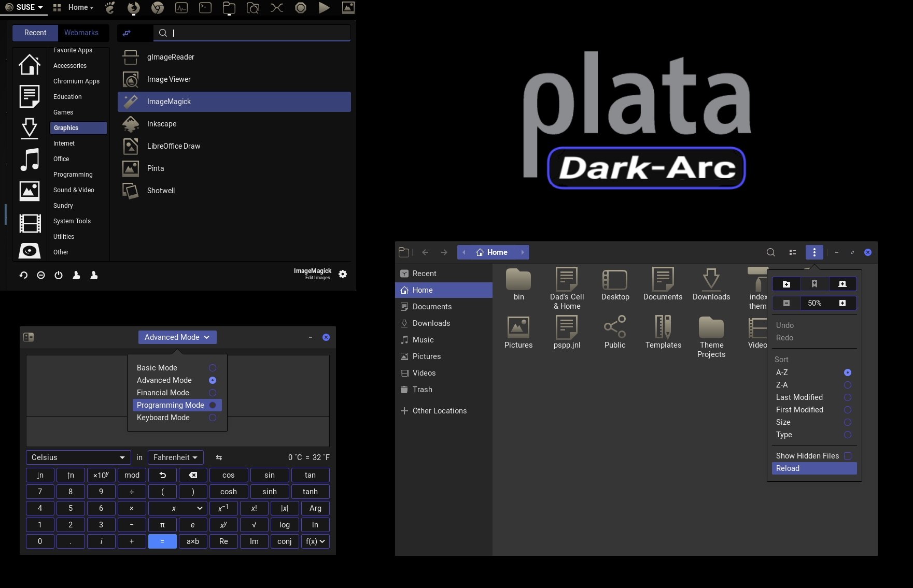Sort files by Last Modified
The width and height of the screenshot is (913, 588).
click(814, 397)
